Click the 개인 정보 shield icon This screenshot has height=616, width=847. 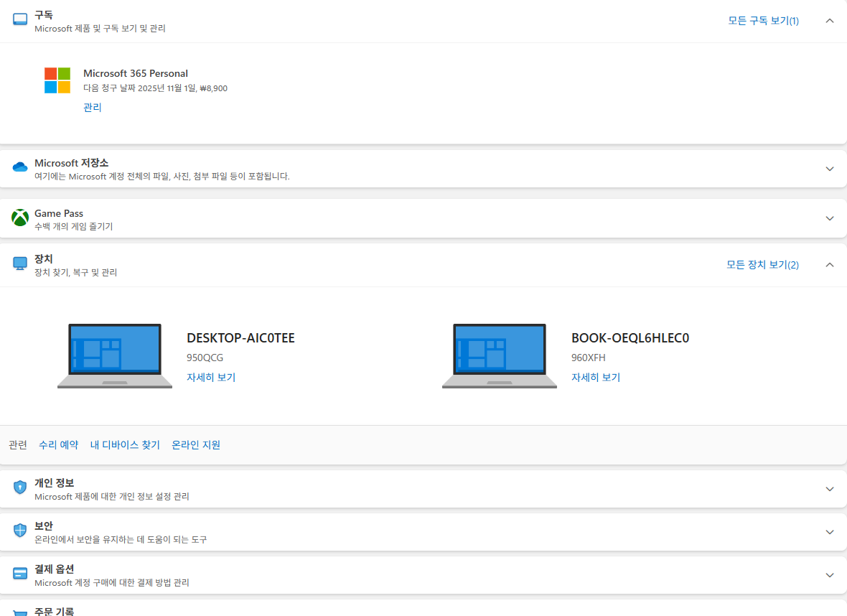[x=20, y=487]
